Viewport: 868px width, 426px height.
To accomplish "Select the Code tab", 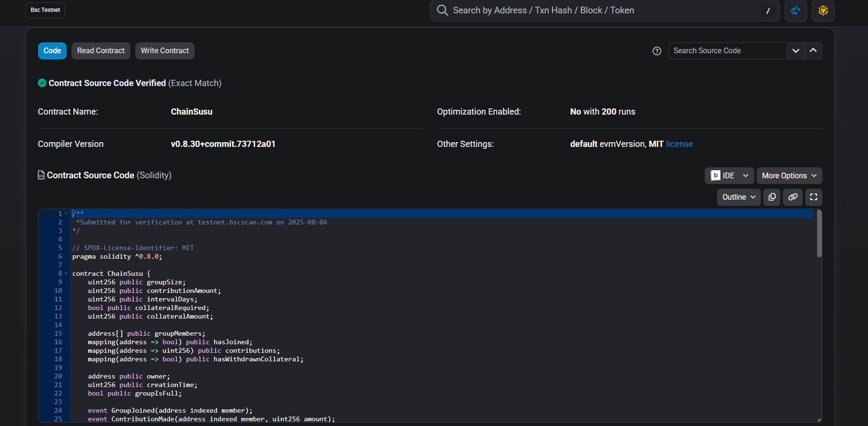I will 52,51.
